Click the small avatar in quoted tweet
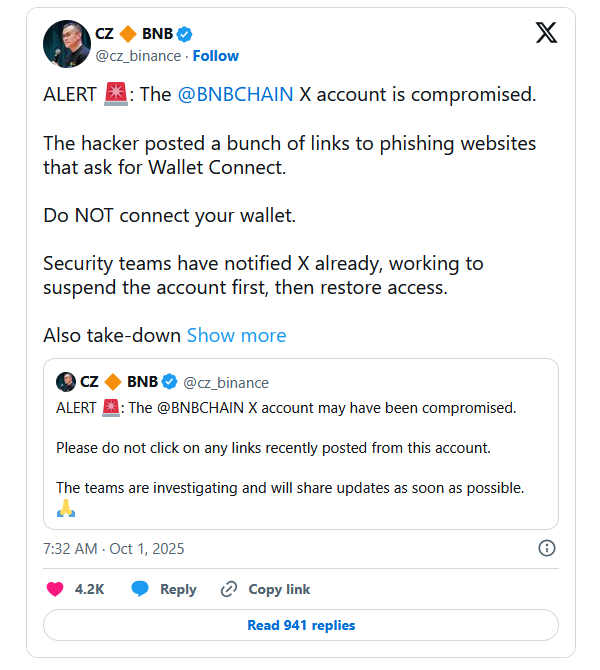The width and height of the screenshot is (600, 670). [x=66, y=382]
